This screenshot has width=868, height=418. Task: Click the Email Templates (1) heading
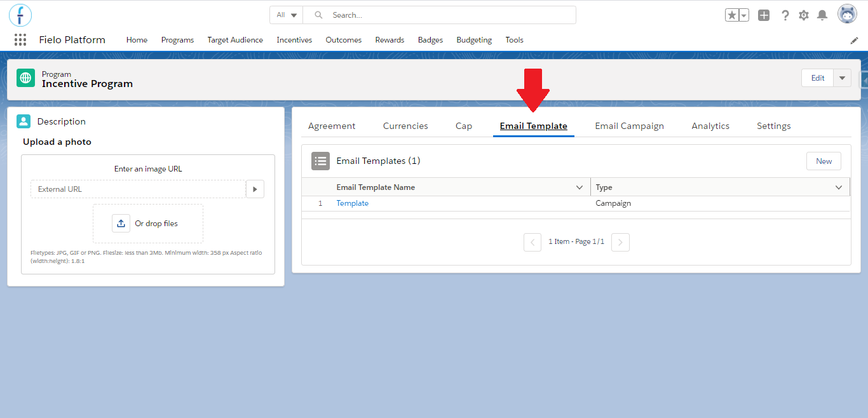click(x=378, y=161)
